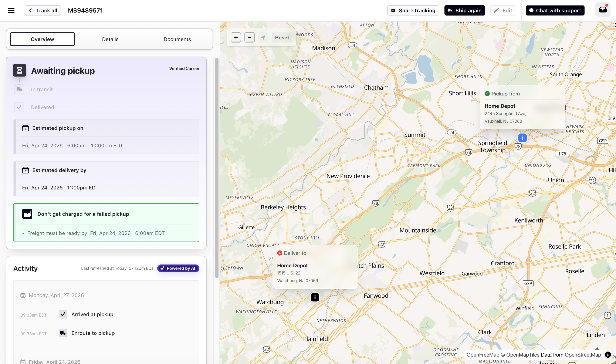Open the Documents tab

pyautogui.click(x=177, y=39)
